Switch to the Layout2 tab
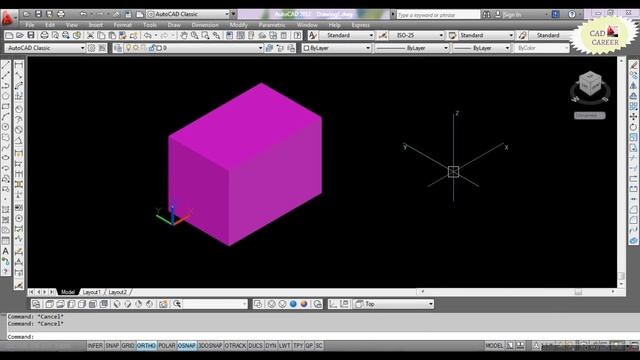Screen dimensions: 640x360 click(118, 292)
